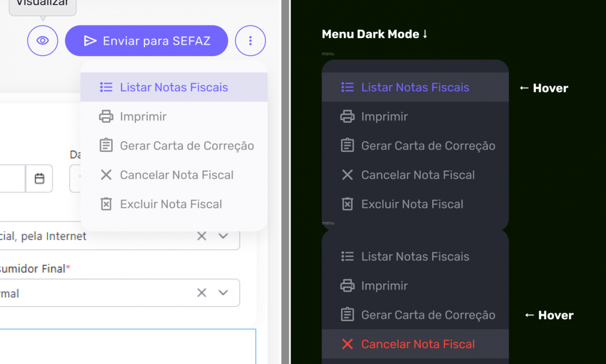The width and height of the screenshot is (606, 364).
Task: Choose Cancelar Nota Fiscal in light menu
Action: 176,175
